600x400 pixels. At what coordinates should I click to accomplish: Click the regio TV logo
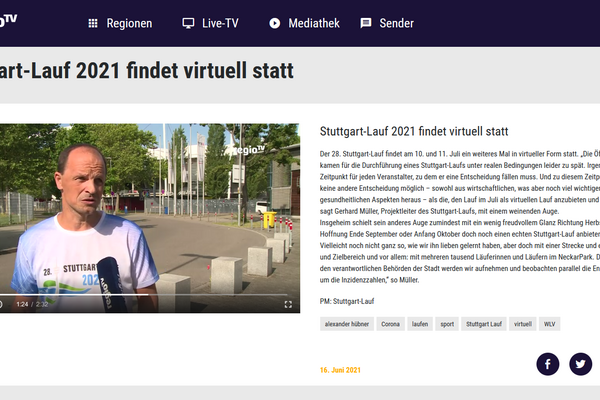[8, 20]
